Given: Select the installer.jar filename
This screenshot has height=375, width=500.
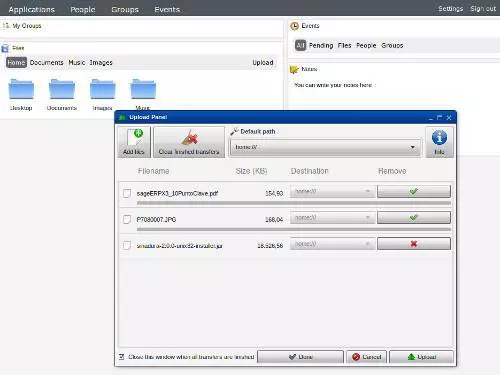Looking at the screenshot, I should click(x=180, y=246).
